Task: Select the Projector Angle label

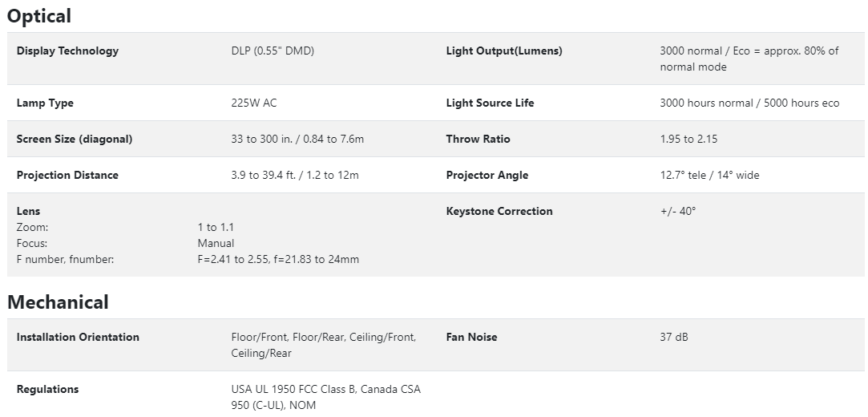Action: [487, 175]
